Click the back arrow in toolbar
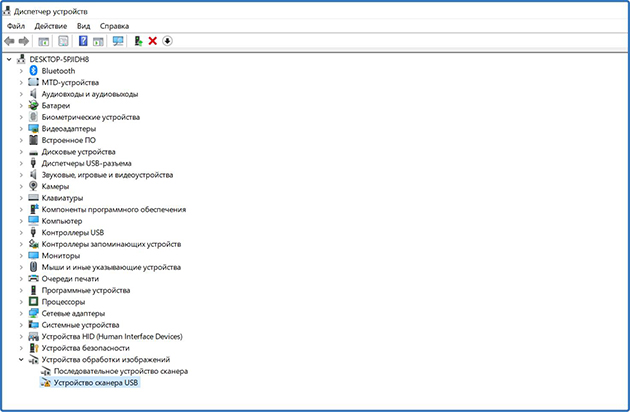 click(10, 41)
